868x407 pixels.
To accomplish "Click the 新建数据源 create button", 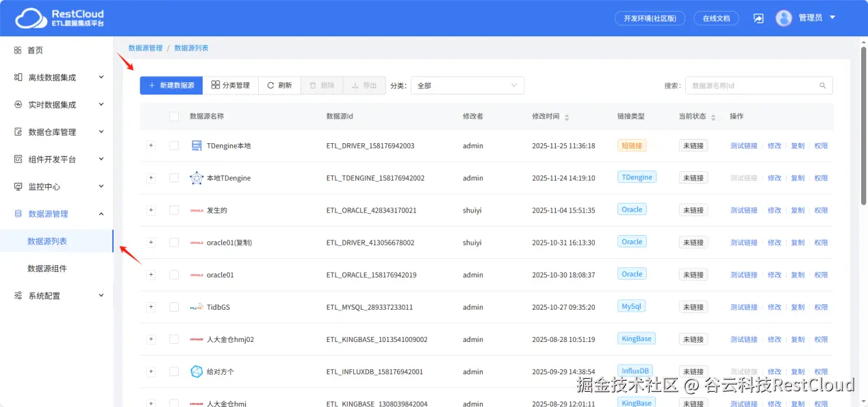I will point(170,85).
